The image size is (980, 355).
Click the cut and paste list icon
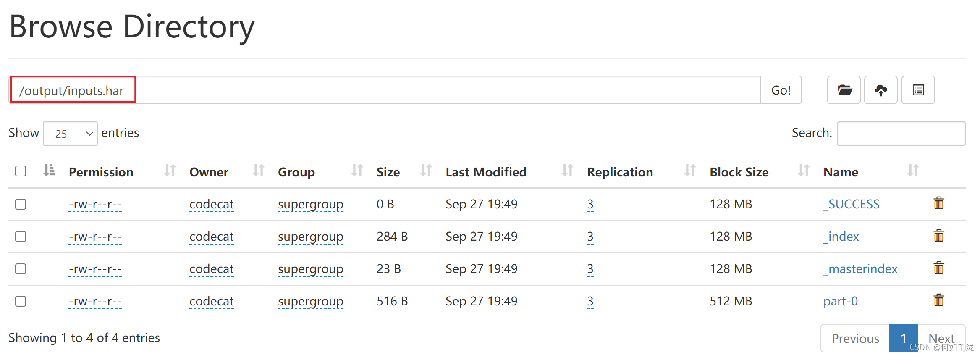coord(918,90)
